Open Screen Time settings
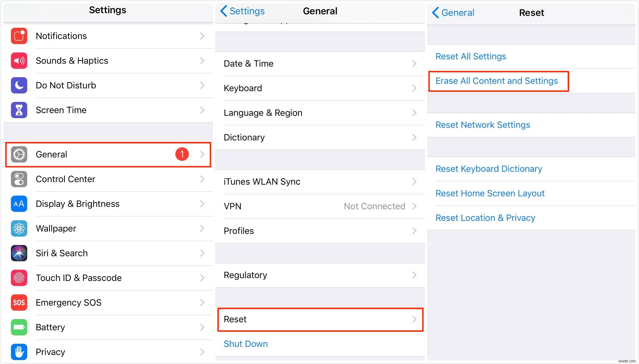This screenshot has height=364, width=639. (107, 110)
